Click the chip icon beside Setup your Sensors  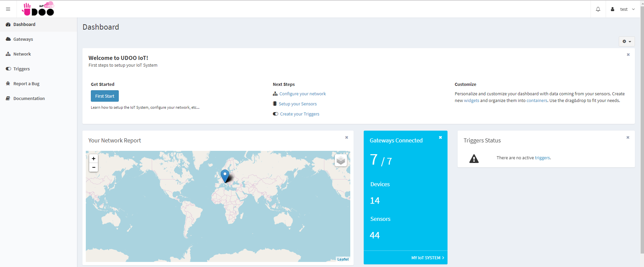(x=275, y=104)
